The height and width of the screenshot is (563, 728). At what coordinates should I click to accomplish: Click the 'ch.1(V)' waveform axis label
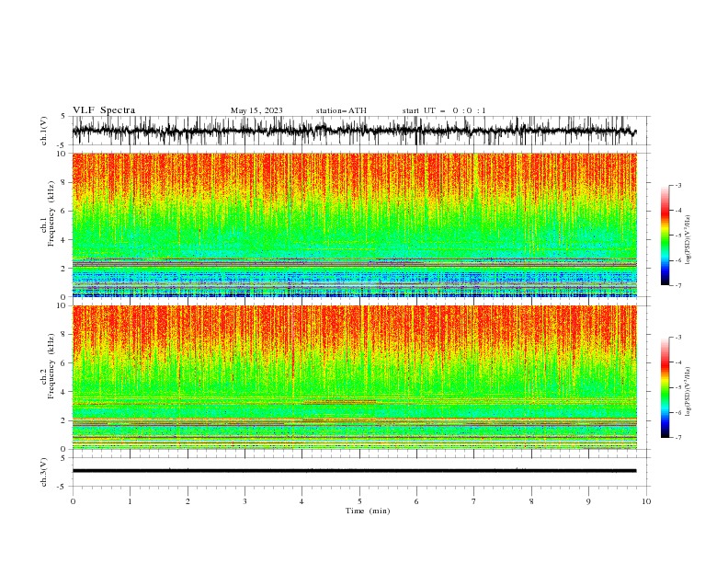click(x=44, y=131)
